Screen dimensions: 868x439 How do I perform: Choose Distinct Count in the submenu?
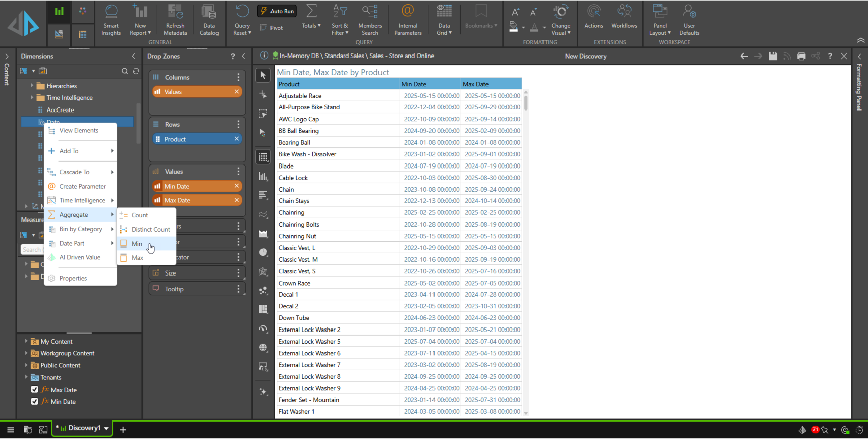[x=150, y=230]
